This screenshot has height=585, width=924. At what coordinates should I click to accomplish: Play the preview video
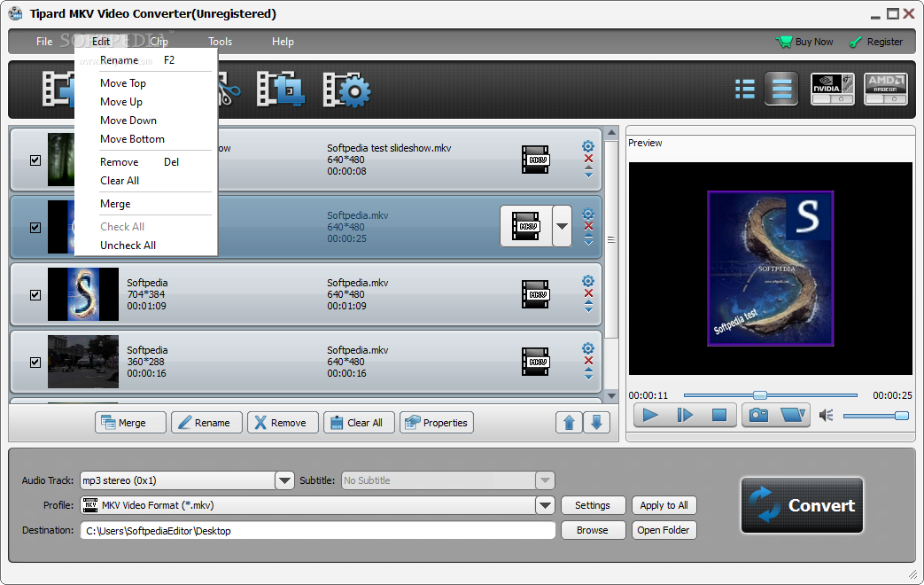click(650, 415)
